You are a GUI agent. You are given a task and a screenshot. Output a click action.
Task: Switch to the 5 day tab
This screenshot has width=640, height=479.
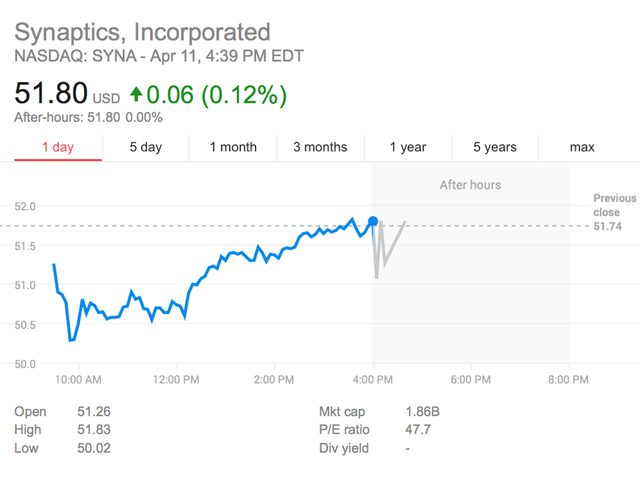coord(145,147)
